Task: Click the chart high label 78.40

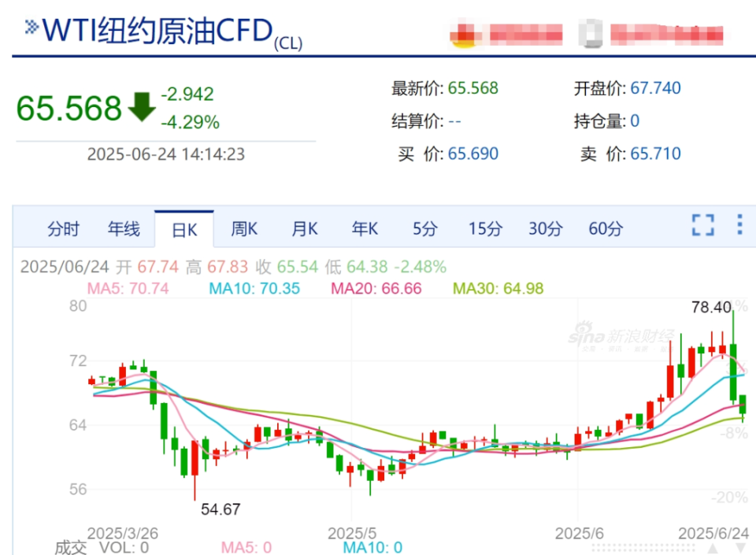Action: [712, 307]
